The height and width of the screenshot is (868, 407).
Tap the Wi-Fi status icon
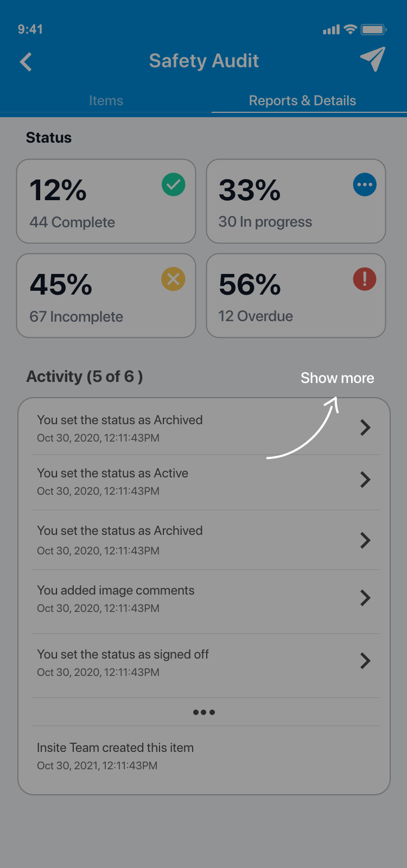[351, 29]
